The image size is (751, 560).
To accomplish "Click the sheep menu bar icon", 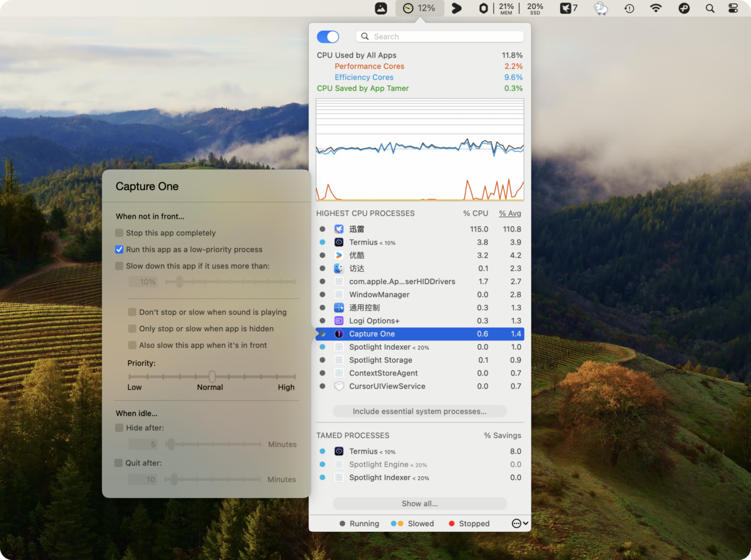I will point(601,8).
